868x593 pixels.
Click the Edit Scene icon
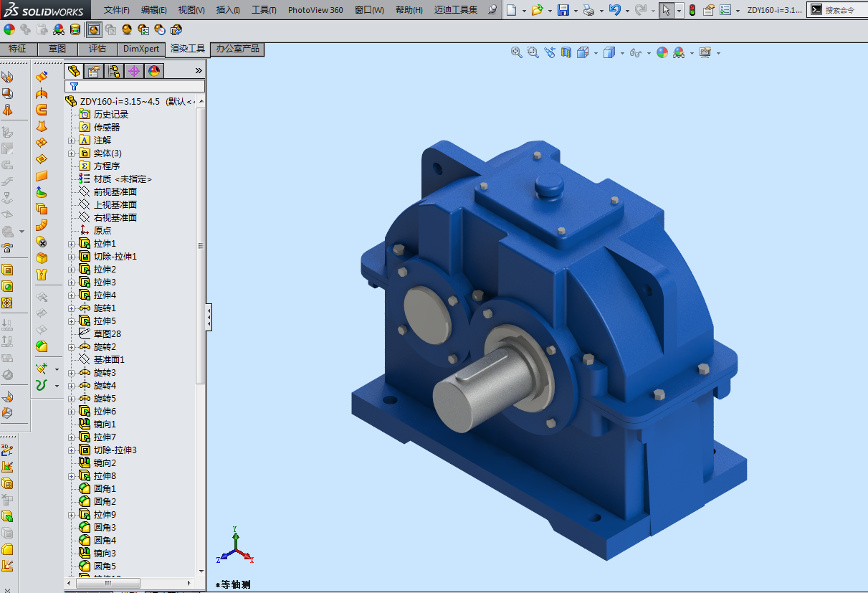click(58, 29)
